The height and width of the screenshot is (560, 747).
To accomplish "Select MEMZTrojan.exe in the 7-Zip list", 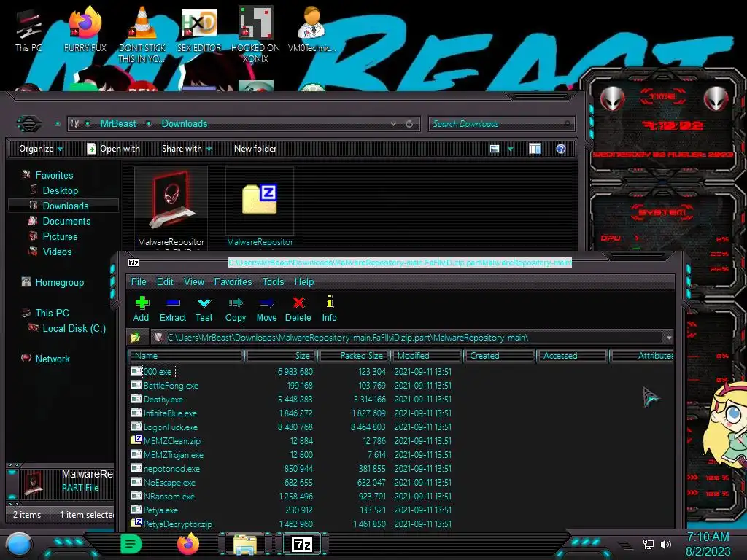I will pyautogui.click(x=174, y=455).
